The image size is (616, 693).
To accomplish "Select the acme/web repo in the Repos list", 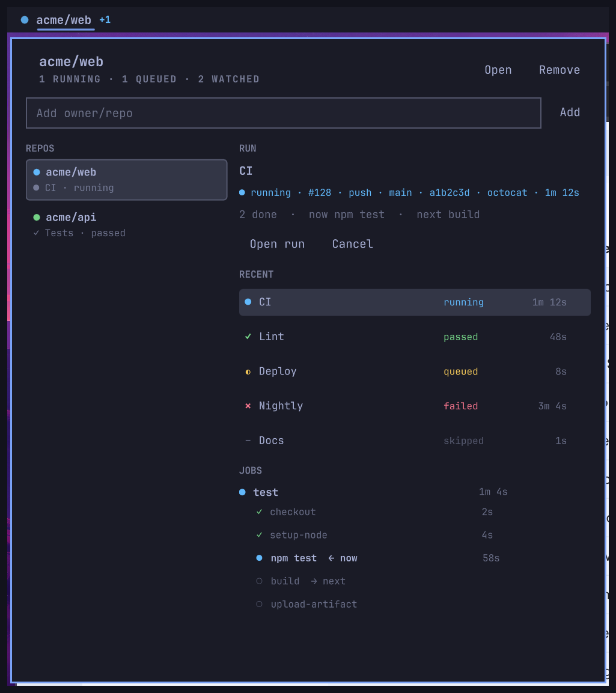I will pos(126,180).
